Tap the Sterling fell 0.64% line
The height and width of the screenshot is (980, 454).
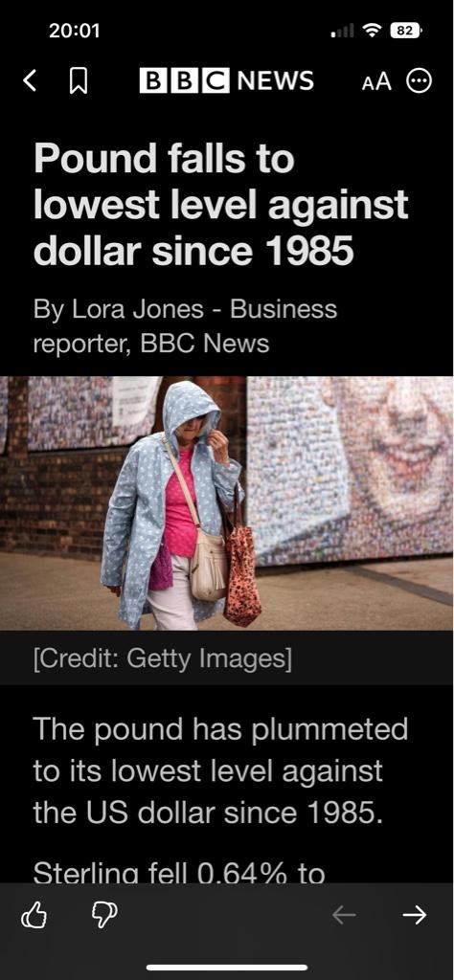[179, 873]
